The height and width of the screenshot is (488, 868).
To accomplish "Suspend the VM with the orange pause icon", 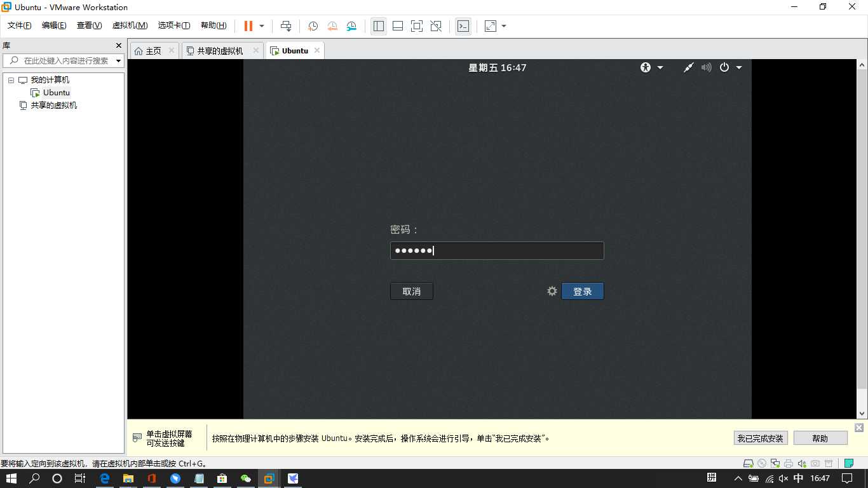I will (248, 26).
